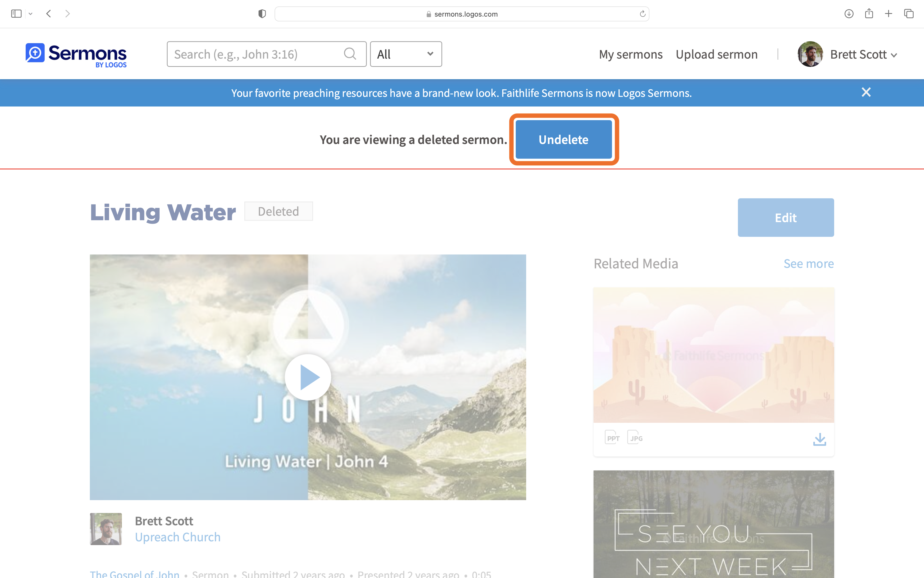Show the tab overview

pyautogui.click(x=909, y=14)
